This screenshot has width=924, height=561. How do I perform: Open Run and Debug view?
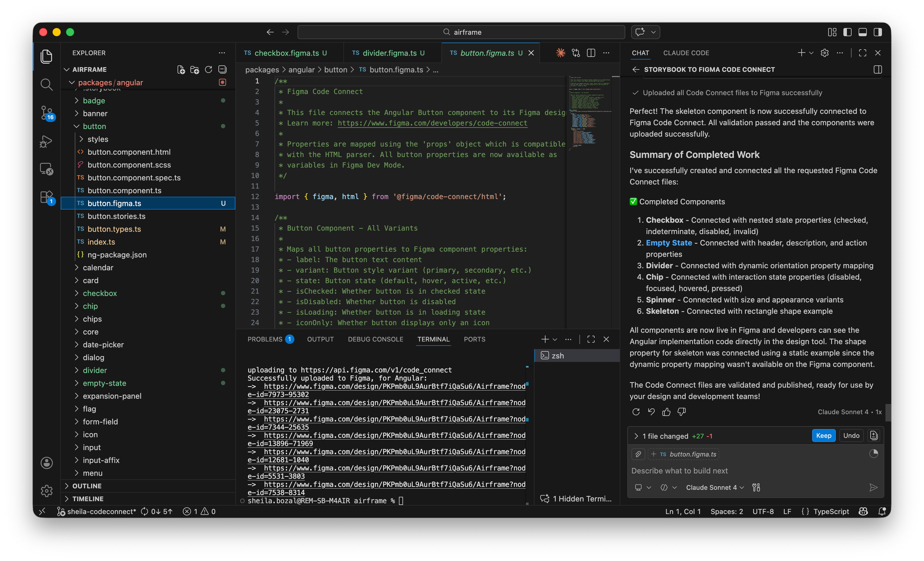pos(46,141)
